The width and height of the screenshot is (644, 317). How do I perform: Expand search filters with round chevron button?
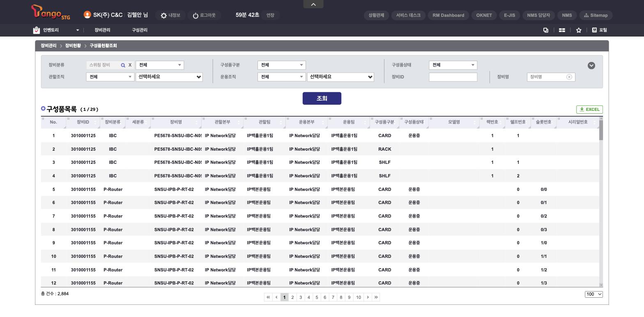click(x=591, y=66)
